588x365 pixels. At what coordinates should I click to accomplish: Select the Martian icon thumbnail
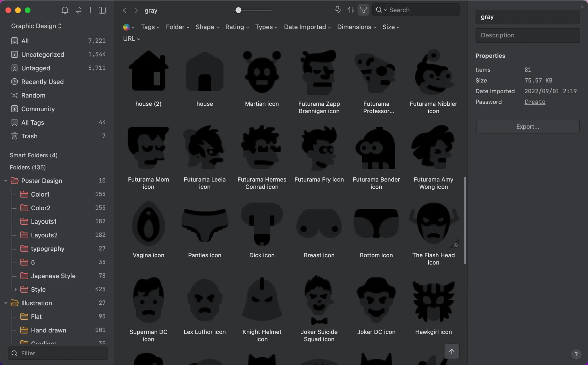coord(262,72)
